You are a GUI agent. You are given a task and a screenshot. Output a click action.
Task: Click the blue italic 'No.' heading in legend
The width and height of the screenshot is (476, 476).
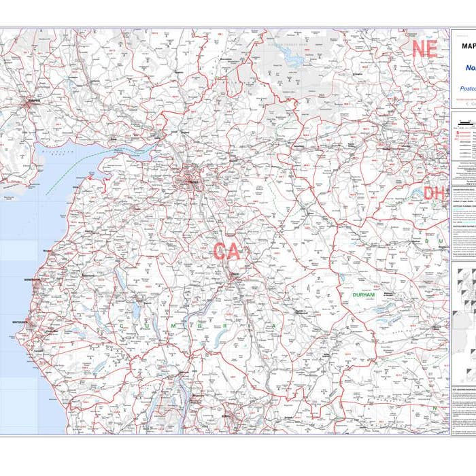tap(471, 68)
